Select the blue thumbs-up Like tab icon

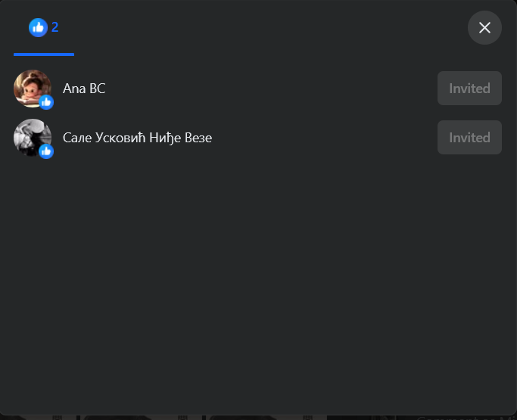click(x=38, y=27)
